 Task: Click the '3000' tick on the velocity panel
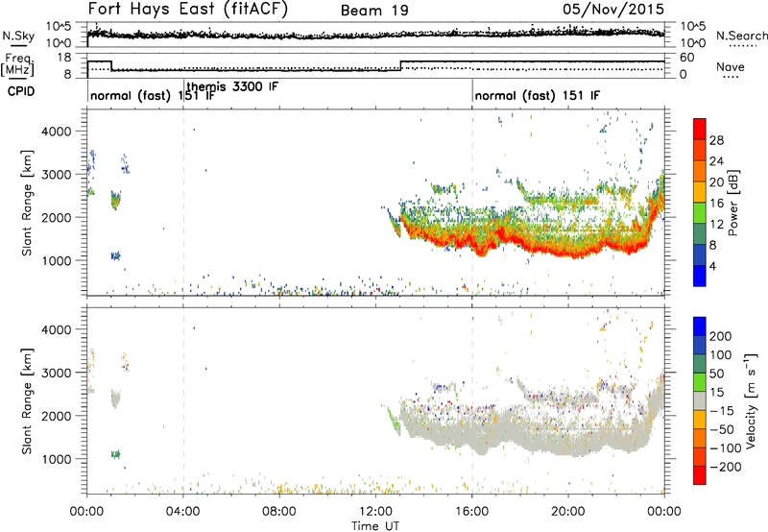click(x=57, y=373)
